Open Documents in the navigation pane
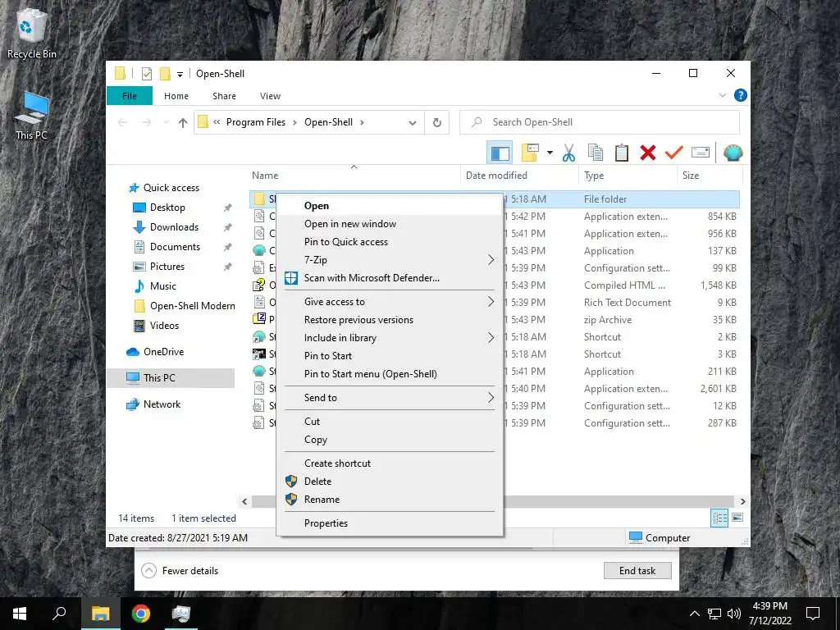This screenshot has height=630, width=840. point(176,247)
